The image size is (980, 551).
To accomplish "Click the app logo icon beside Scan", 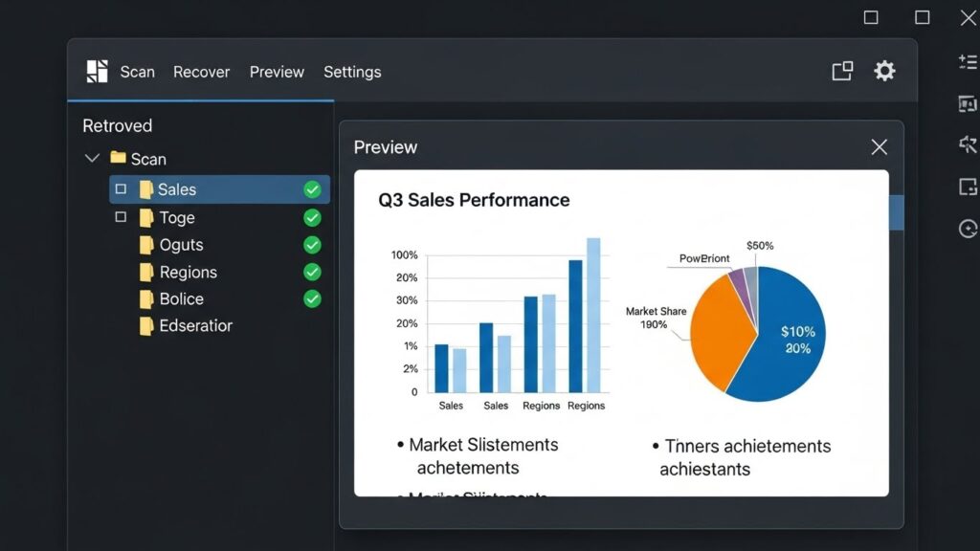I will (x=97, y=72).
